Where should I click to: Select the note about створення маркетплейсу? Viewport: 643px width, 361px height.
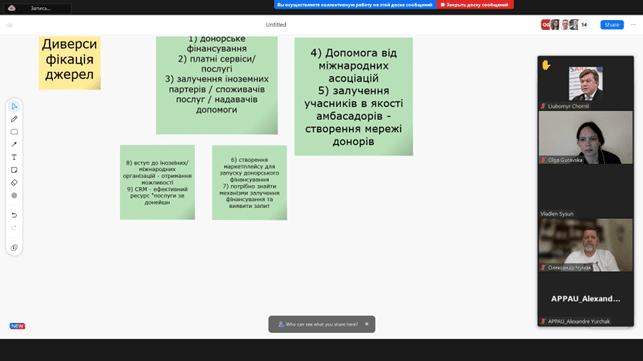(249, 183)
